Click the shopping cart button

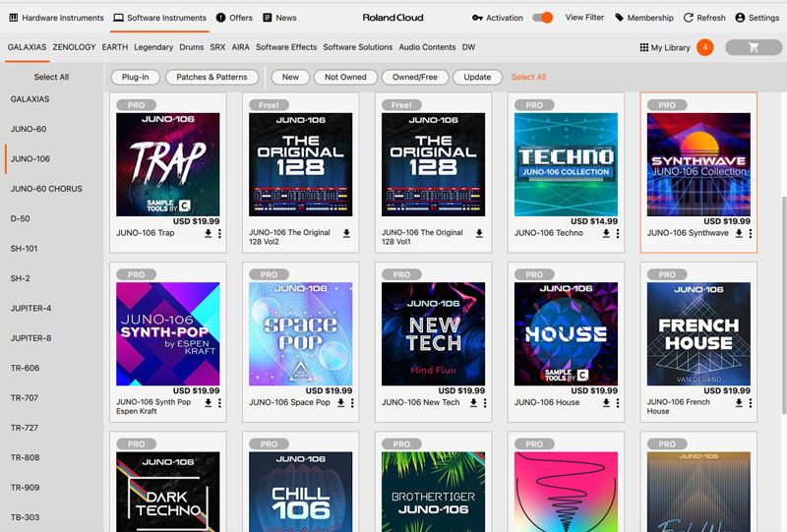point(754,47)
